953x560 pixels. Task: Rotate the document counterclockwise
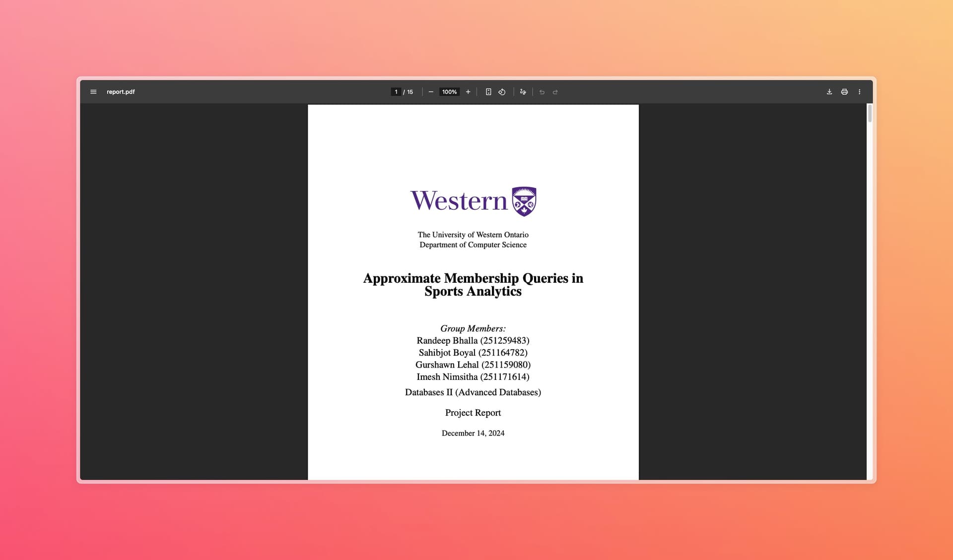pyautogui.click(x=502, y=92)
